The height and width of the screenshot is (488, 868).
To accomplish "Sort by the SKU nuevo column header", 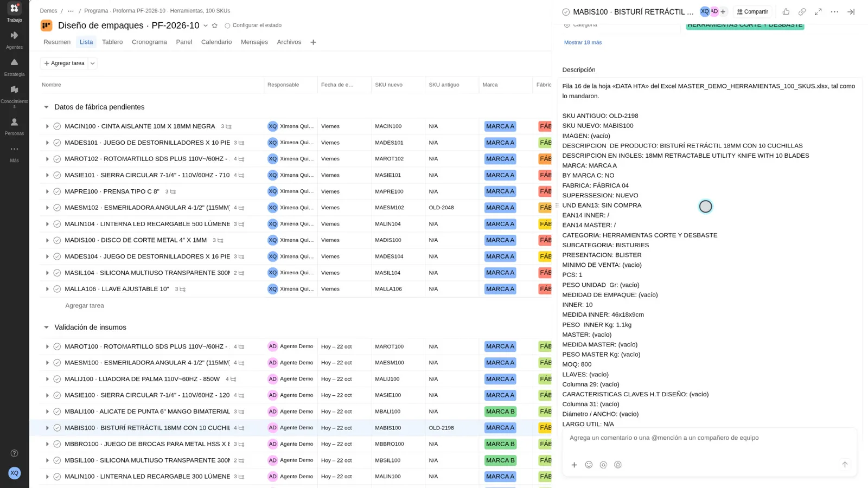I will click(388, 85).
